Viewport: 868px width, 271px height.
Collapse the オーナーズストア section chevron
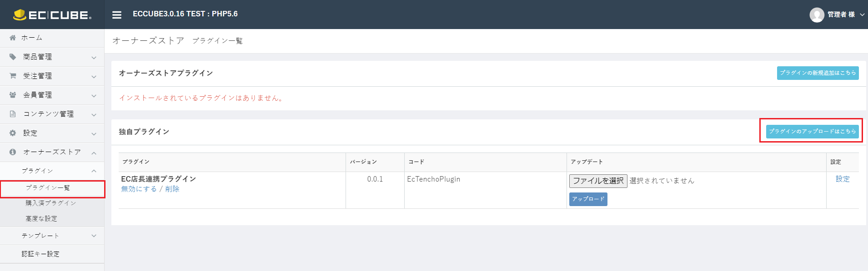coord(94,153)
